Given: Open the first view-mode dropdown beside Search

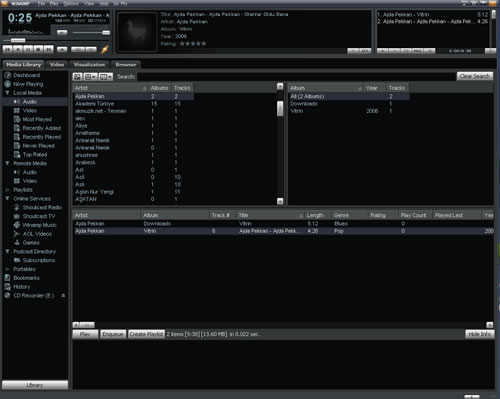Looking at the screenshot, I should [x=90, y=77].
